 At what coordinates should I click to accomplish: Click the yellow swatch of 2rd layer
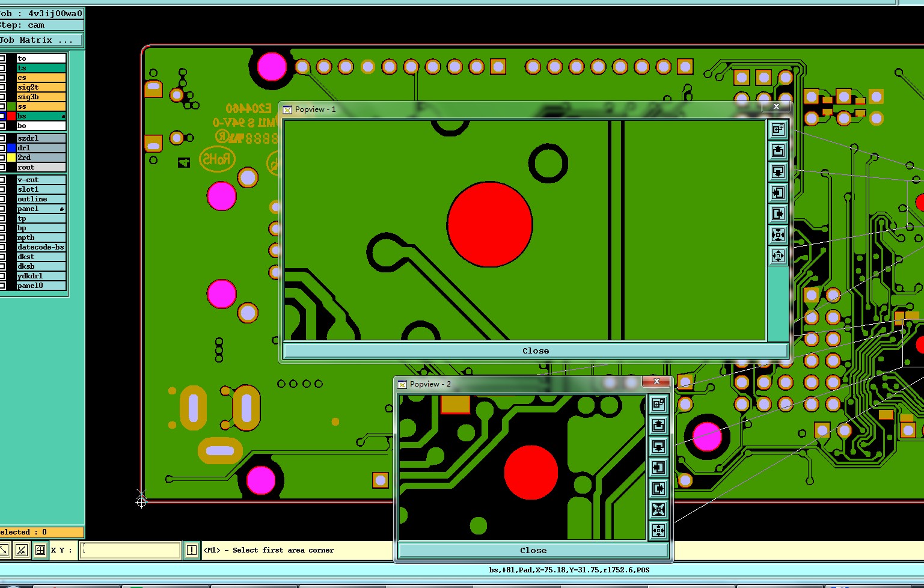(11, 158)
